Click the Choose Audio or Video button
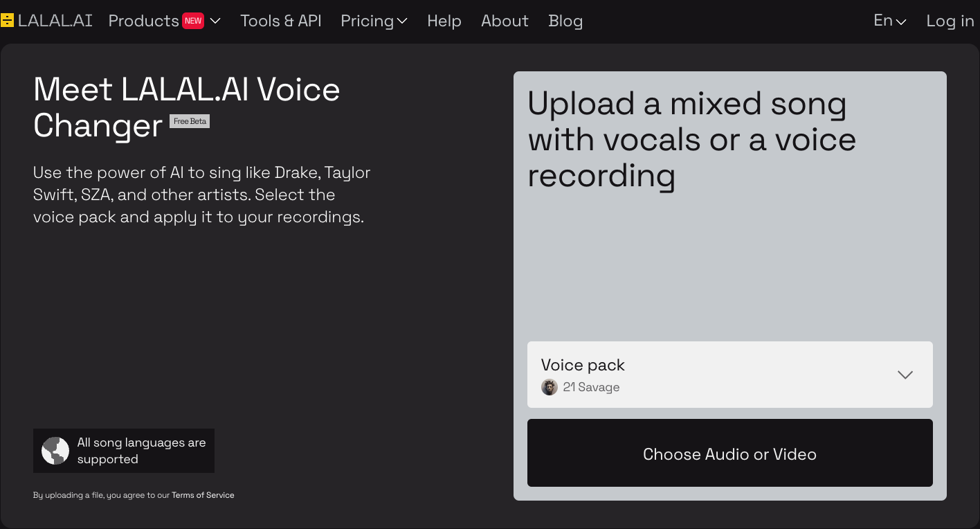 (730, 453)
